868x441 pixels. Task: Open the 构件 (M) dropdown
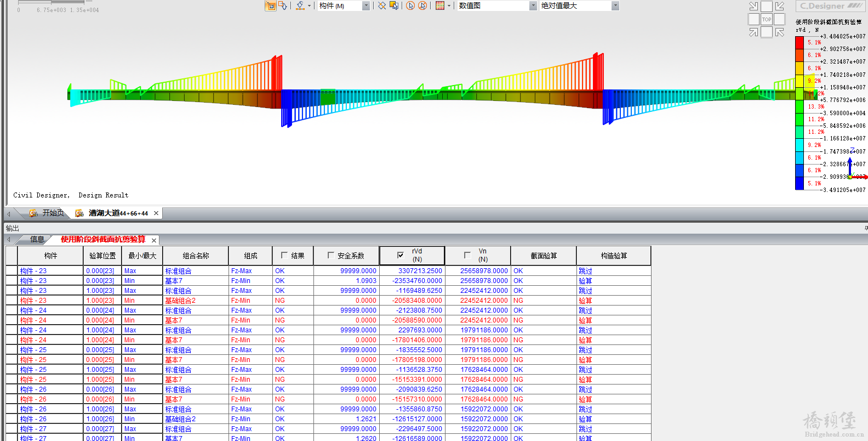coord(366,5)
